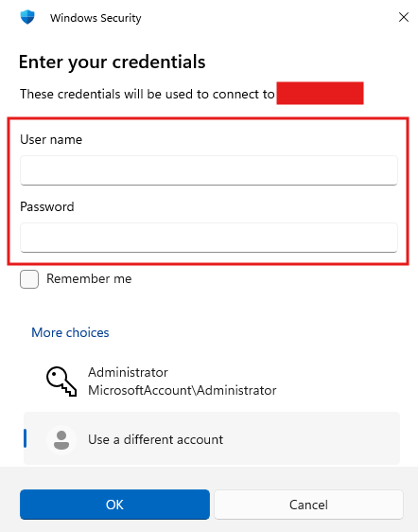
Task: Select the MicrosoftAccount\Administrator subtitle text
Action: click(183, 391)
